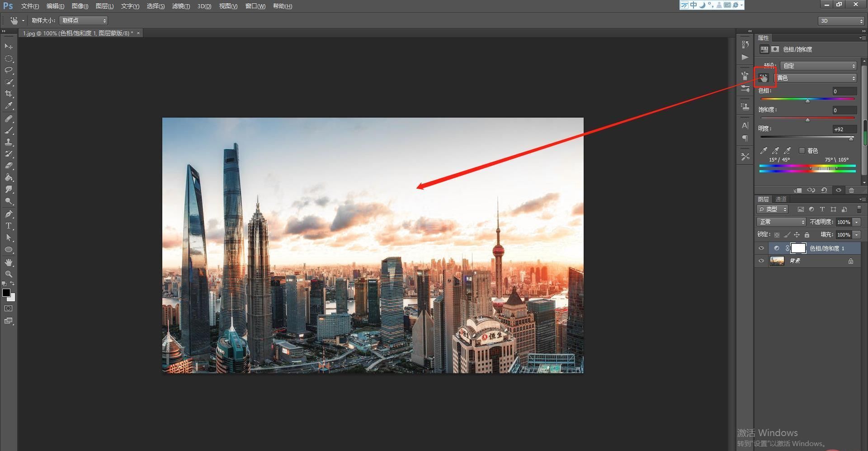Hide the 色相/饱和度 1 layer
This screenshot has width=868, height=451.
click(761, 248)
